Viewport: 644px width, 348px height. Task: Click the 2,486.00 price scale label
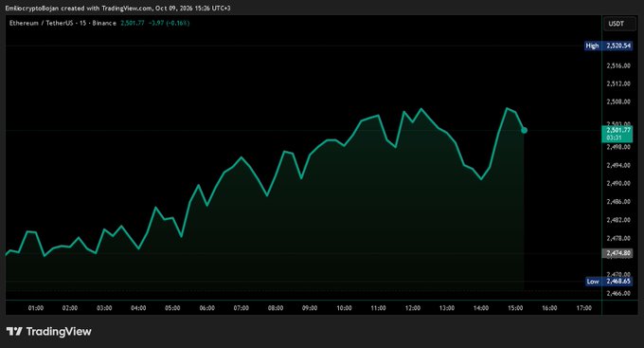tap(618, 202)
